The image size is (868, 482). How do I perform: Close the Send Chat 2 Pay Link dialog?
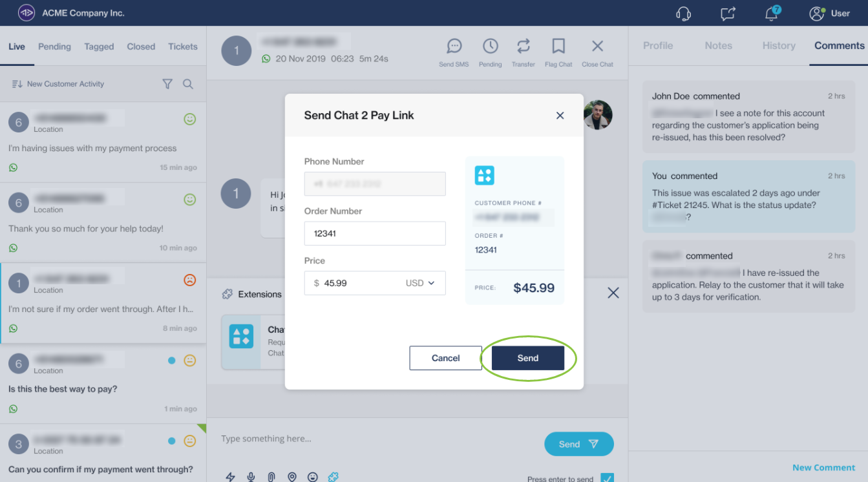560,116
